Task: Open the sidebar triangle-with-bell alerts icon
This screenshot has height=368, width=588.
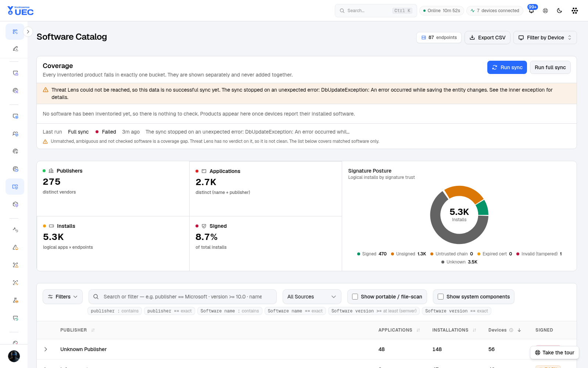Action: 15,247
